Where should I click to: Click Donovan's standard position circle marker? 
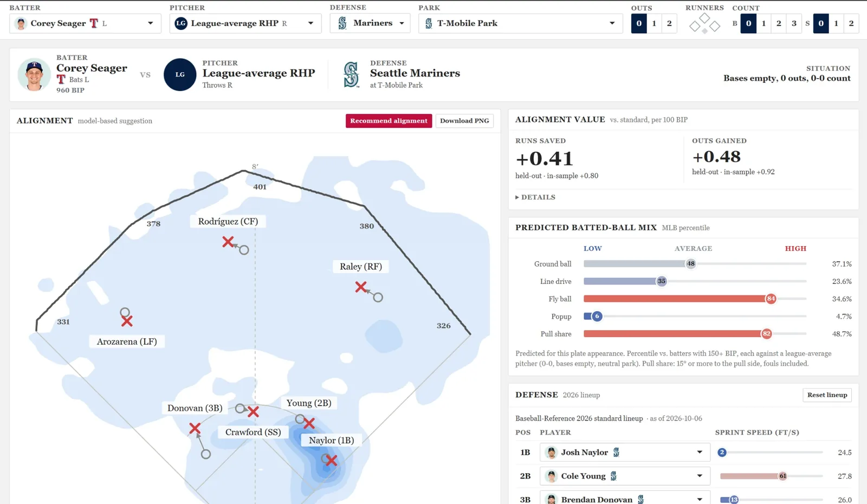(x=206, y=454)
